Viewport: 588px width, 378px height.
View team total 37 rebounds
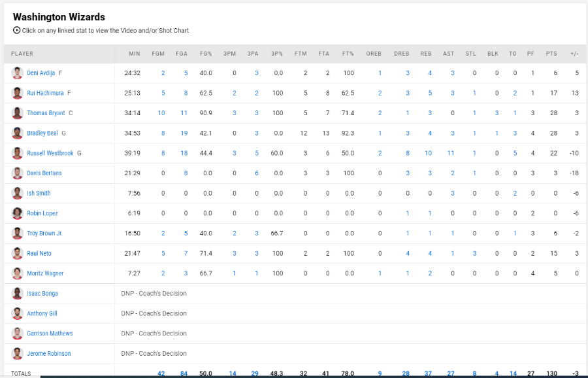pyautogui.click(x=428, y=373)
